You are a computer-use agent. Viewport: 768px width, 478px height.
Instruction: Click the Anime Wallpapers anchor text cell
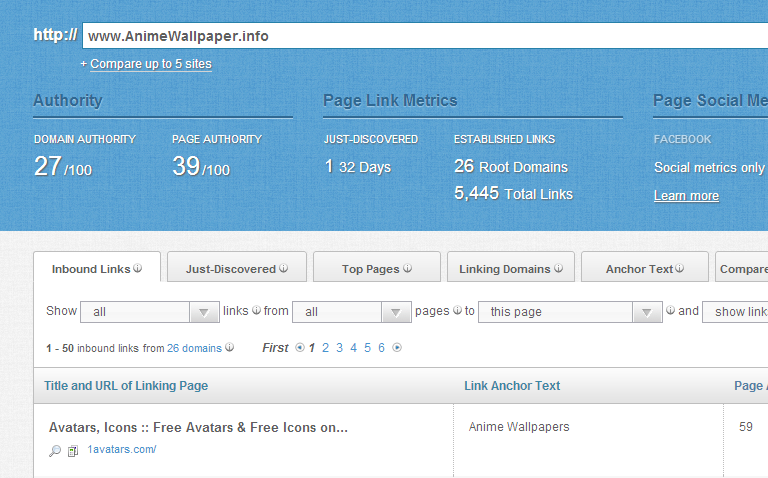(x=519, y=427)
